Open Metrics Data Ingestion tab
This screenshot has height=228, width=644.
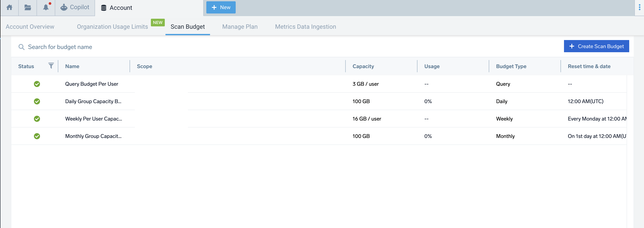305,27
